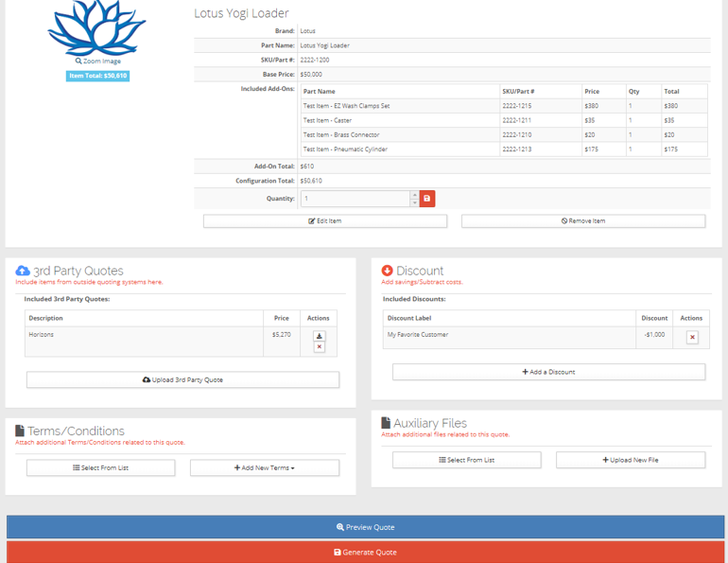Open Select From List under Terms/Conditions

click(x=100, y=467)
